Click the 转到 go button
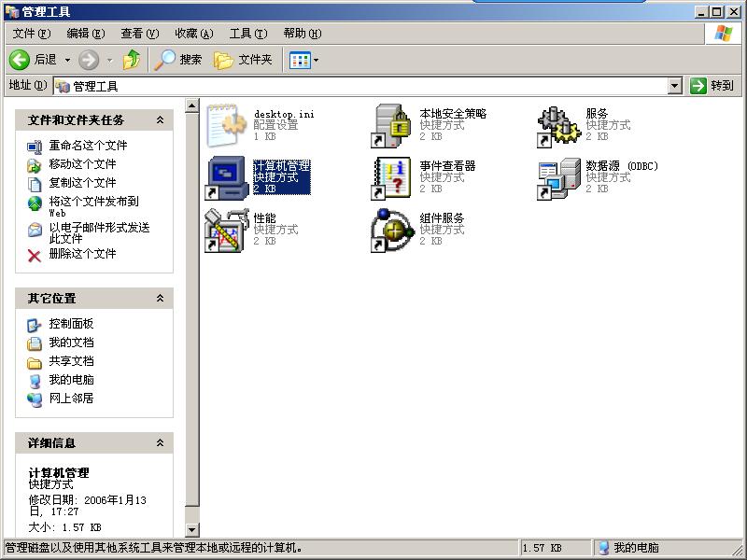This screenshot has height=560, width=747. [712, 86]
